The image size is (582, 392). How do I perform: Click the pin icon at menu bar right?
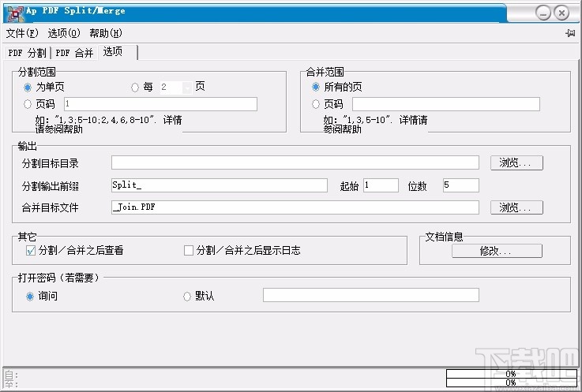[x=570, y=33]
